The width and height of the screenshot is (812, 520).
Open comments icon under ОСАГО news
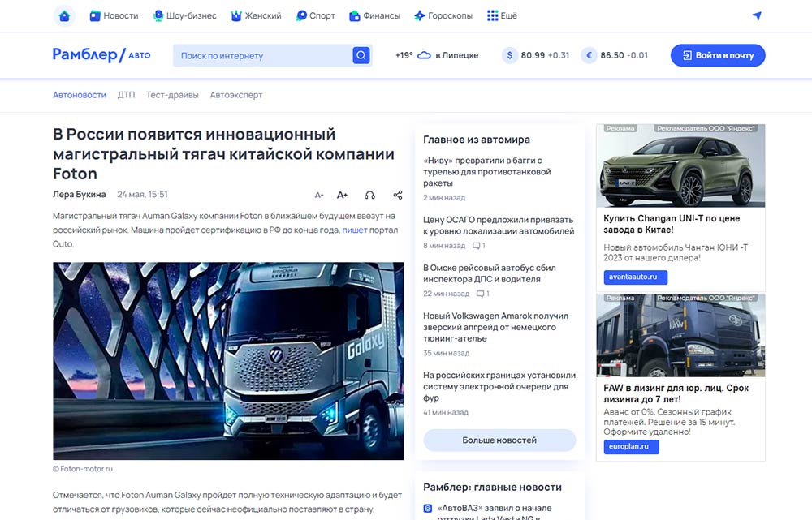[x=478, y=246]
